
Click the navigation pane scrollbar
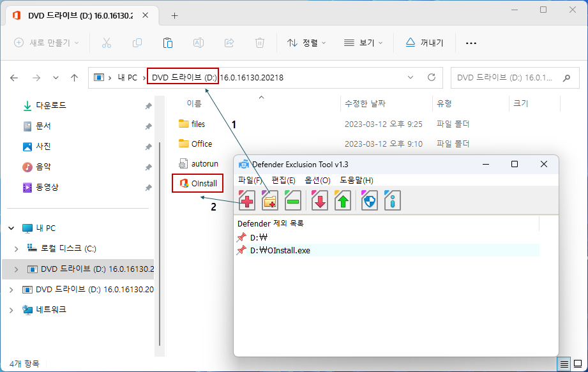tap(160, 244)
